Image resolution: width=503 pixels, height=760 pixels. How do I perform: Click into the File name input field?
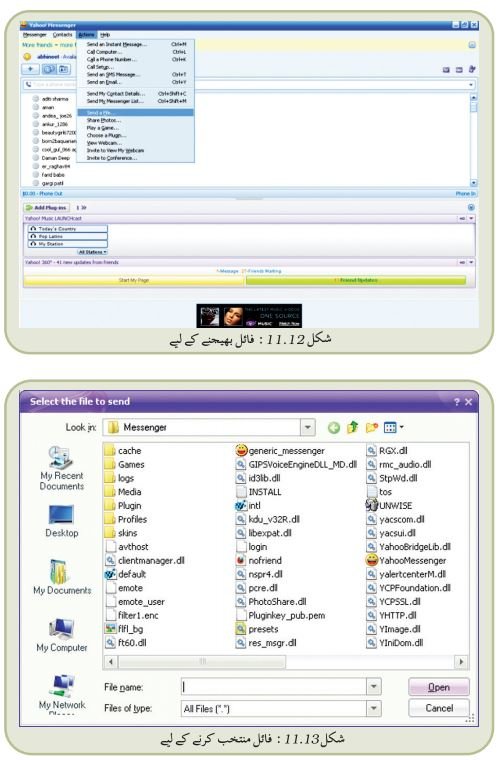click(x=274, y=686)
